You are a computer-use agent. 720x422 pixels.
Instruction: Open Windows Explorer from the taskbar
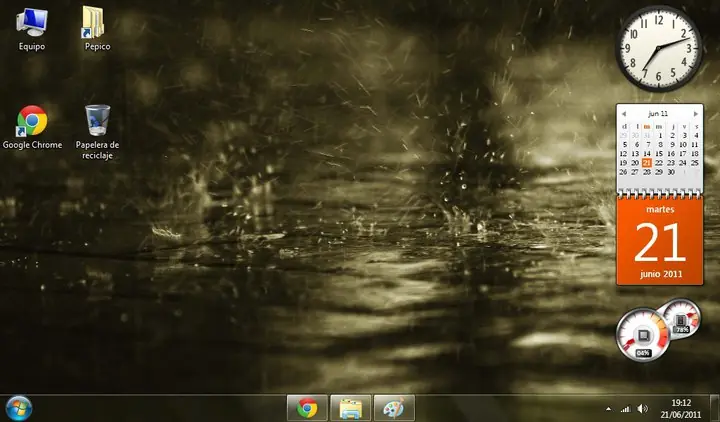pos(350,408)
